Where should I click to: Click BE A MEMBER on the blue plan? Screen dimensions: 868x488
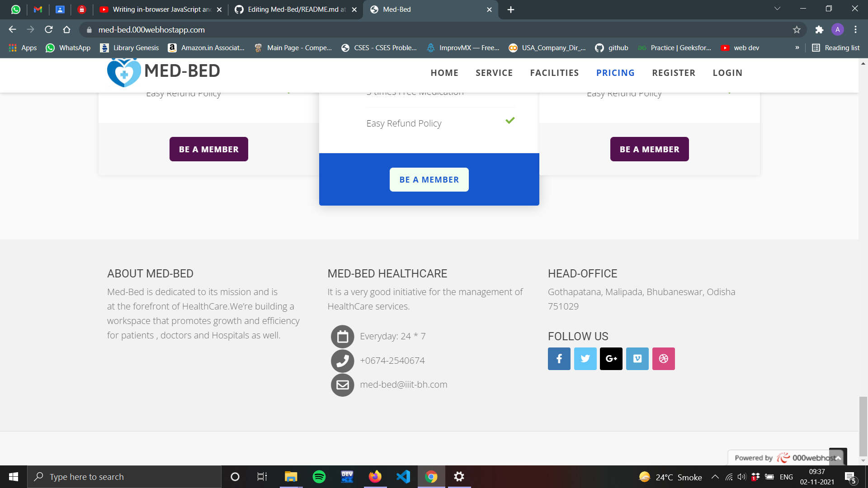pyautogui.click(x=429, y=179)
